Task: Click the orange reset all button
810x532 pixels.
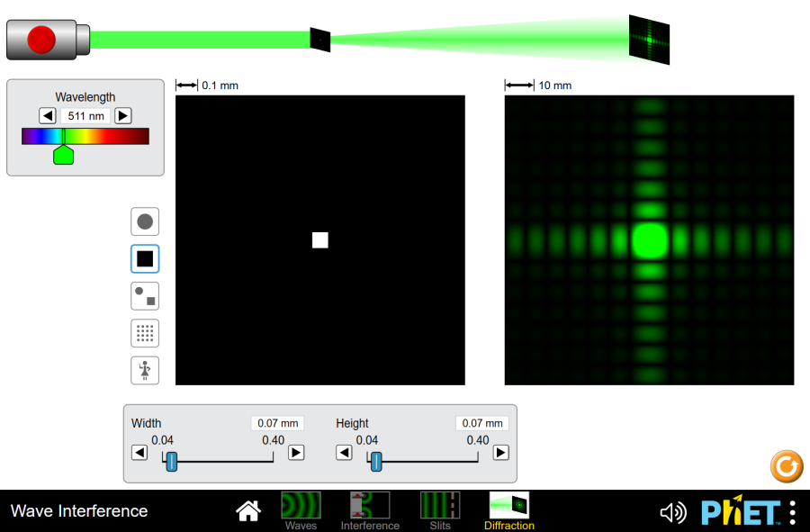Action: [787, 466]
